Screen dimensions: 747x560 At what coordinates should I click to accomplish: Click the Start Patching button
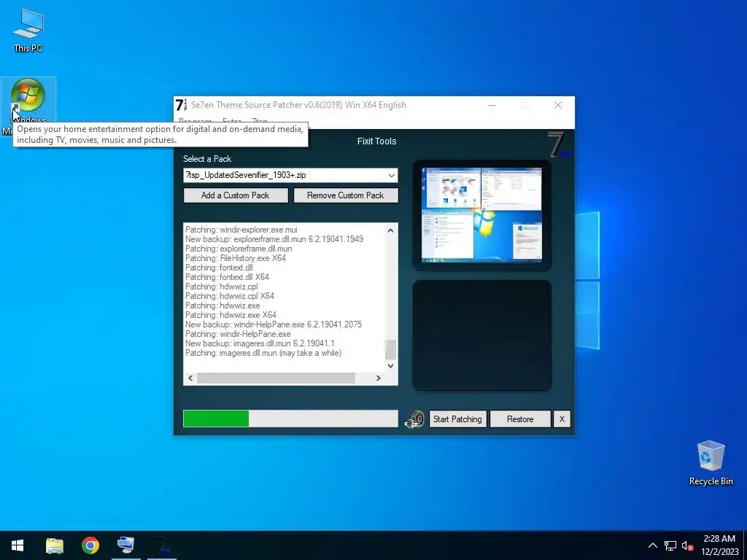(x=457, y=419)
